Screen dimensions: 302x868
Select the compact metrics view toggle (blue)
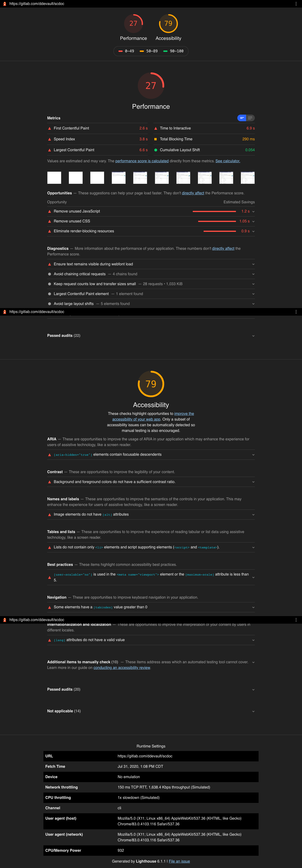point(242,118)
